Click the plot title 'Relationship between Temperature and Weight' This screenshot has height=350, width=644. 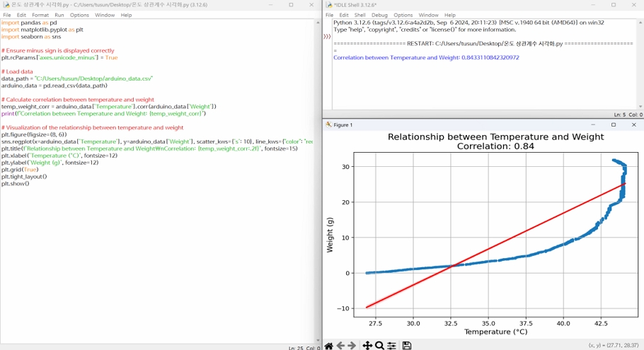pyautogui.click(x=495, y=136)
